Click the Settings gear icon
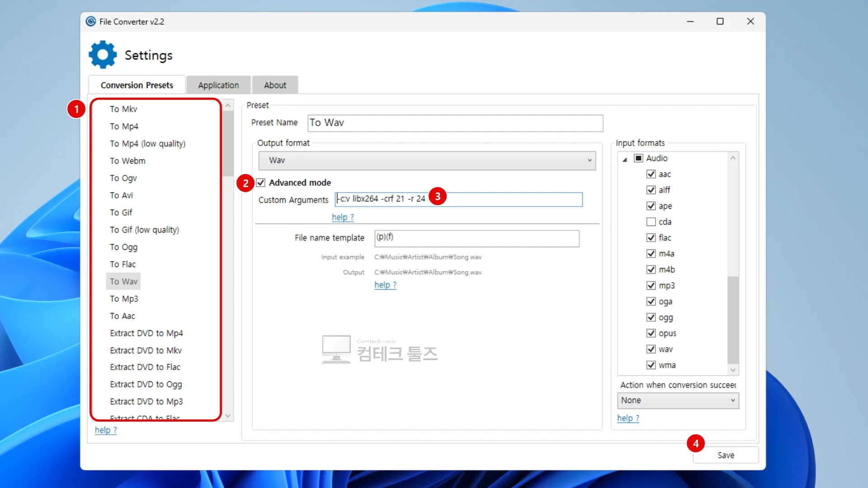 [103, 55]
